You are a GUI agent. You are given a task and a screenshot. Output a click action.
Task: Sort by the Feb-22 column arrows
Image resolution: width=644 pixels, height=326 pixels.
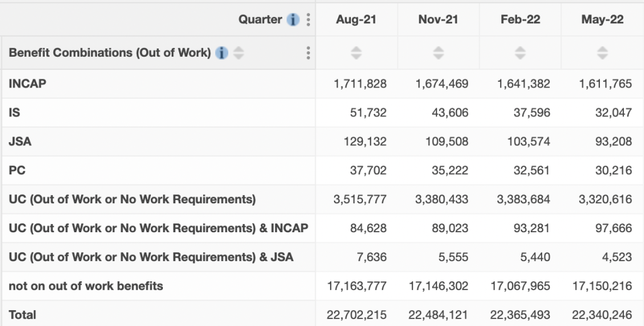click(x=520, y=53)
